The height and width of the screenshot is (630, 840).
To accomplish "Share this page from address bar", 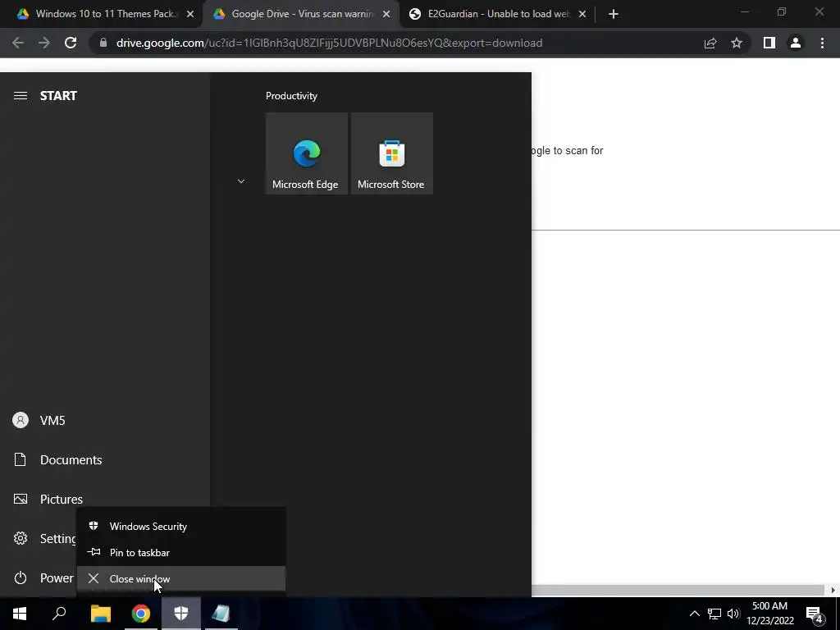I will coord(710,43).
